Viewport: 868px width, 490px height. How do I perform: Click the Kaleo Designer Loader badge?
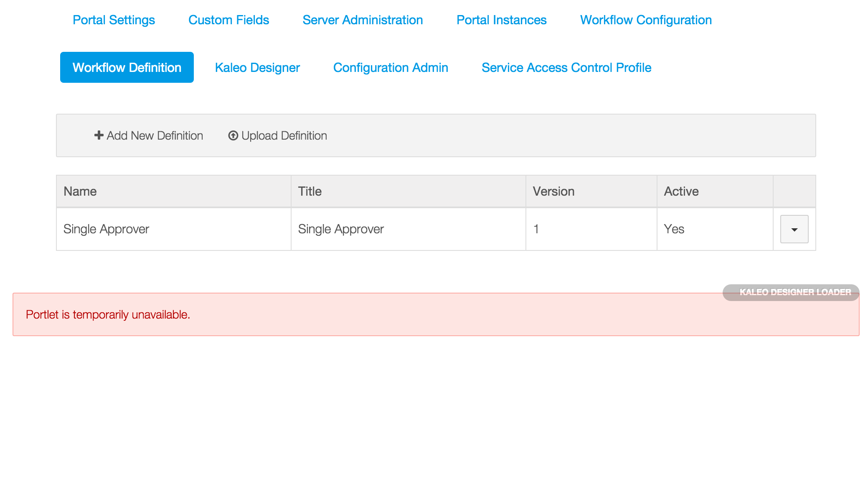click(x=791, y=292)
